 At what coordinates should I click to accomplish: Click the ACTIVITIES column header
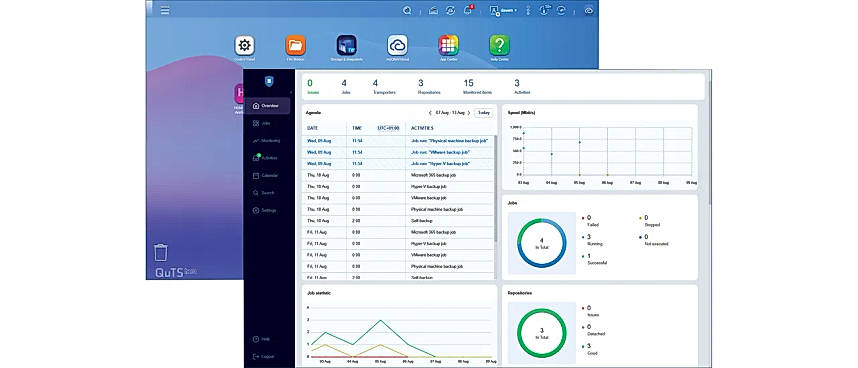422,128
